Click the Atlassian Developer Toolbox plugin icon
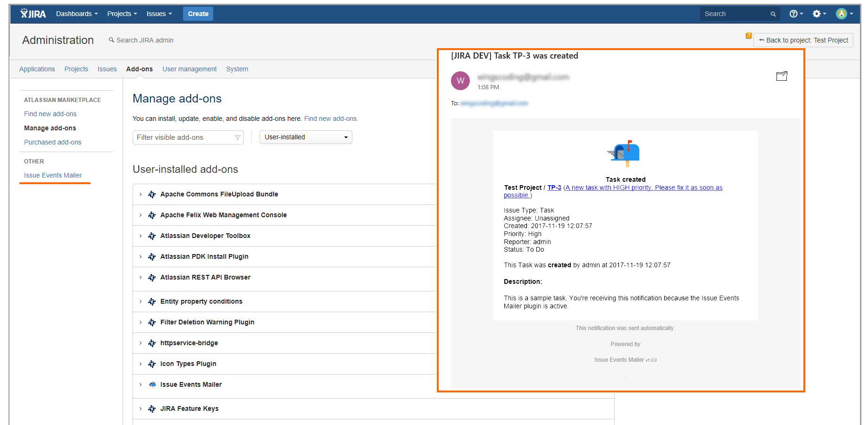Screen dimensions: 868x425 (x=152, y=236)
